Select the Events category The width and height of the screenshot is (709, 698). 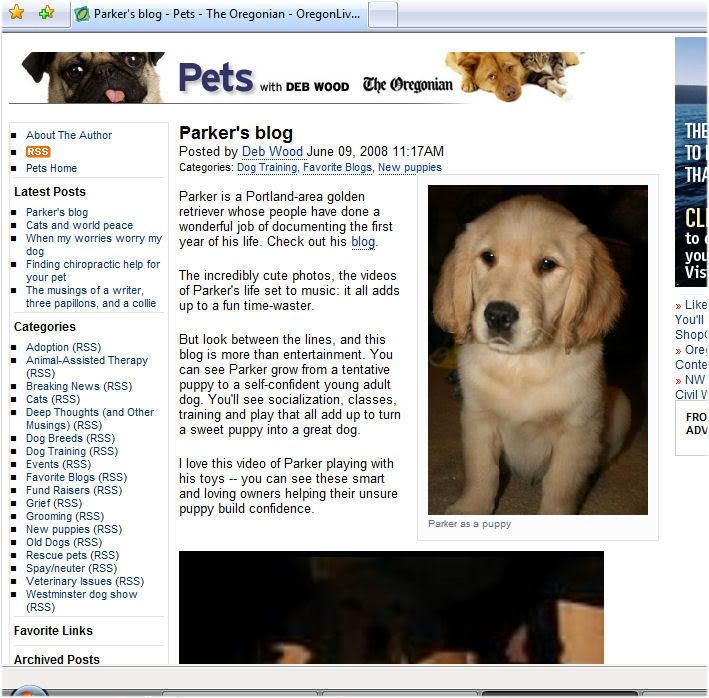pos(42,464)
